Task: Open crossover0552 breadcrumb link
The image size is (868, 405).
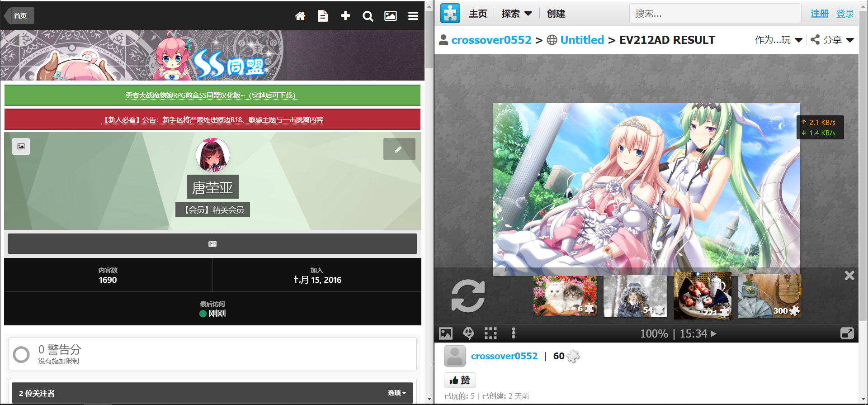Action: 491,40
